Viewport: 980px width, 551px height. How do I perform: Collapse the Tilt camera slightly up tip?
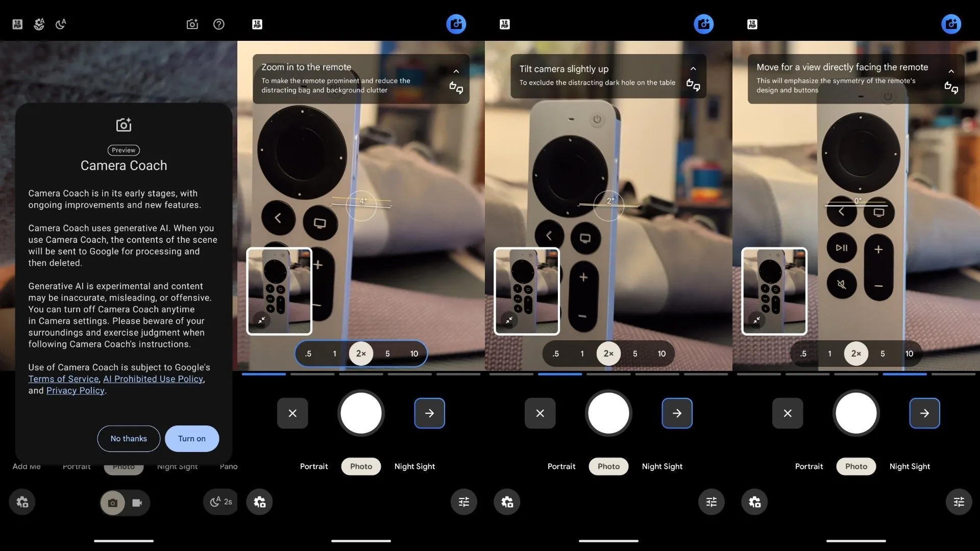[x=693, y=69]
